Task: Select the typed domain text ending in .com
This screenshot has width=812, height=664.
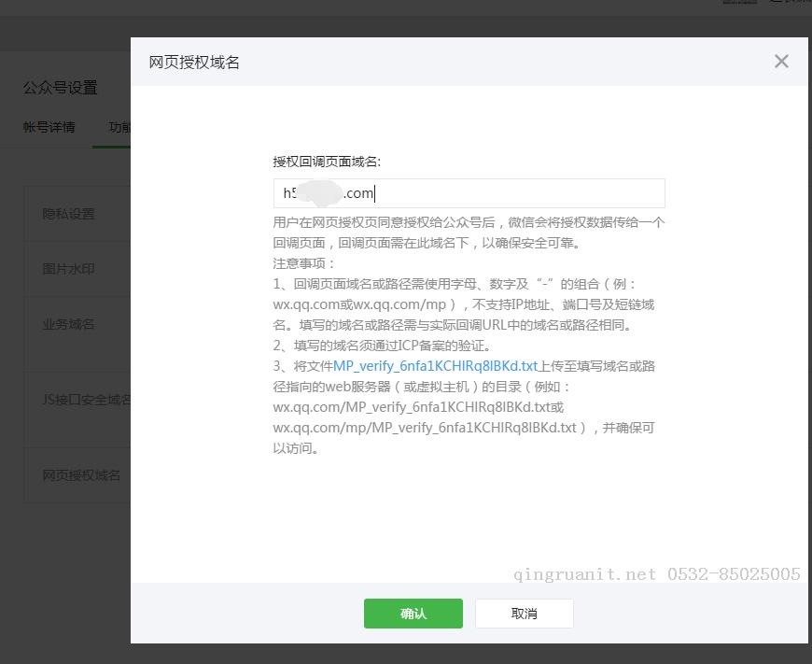Action: (x=327, y=192)
